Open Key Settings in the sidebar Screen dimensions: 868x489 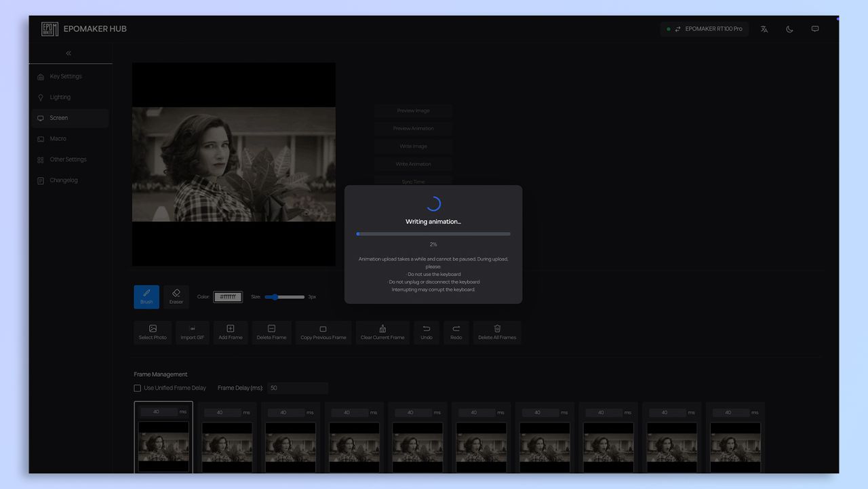coord(70,77)
